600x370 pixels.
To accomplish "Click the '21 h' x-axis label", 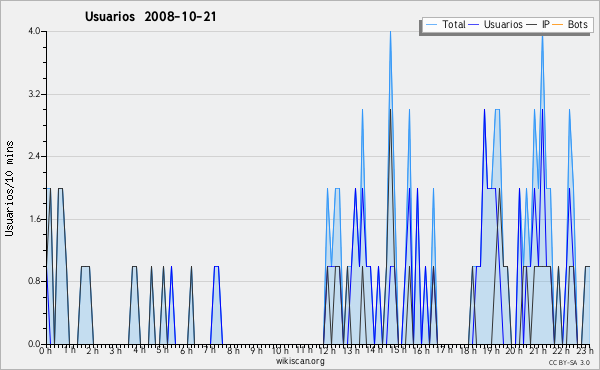I will (x=538, y=350).
